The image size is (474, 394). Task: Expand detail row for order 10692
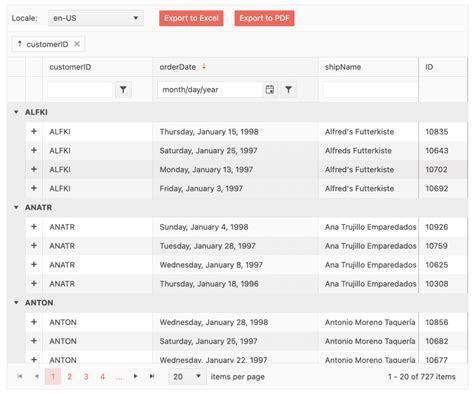coord(34,188)
